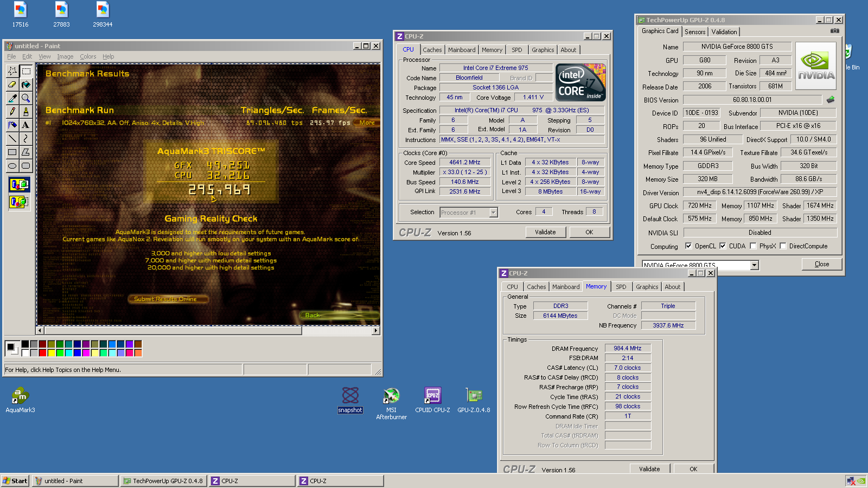
Task: Choose the Text tool in Paint
Action: [x=25, y=125]
